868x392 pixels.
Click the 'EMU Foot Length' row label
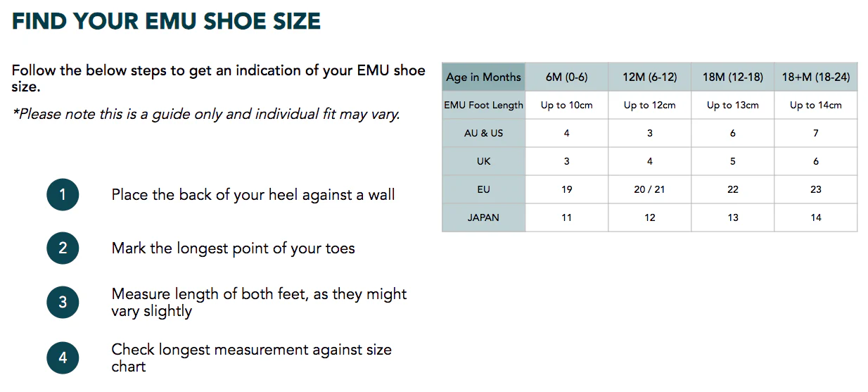[x=483, y=105]
